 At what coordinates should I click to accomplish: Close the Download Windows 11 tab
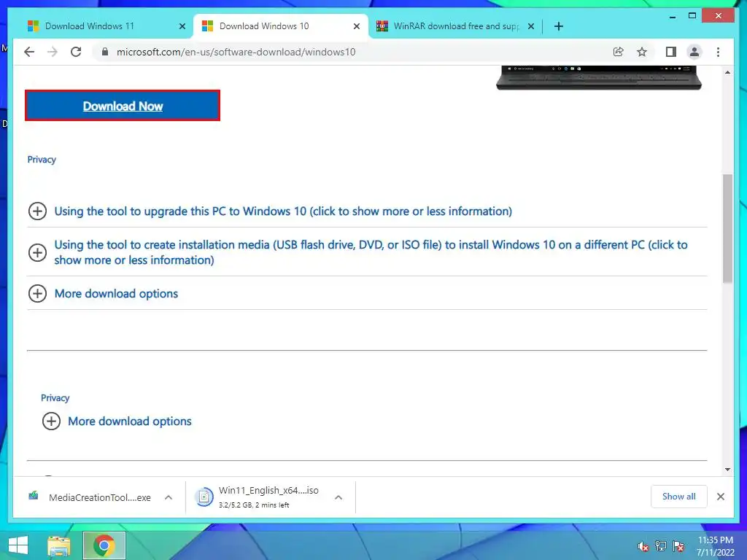click(182, 26)
